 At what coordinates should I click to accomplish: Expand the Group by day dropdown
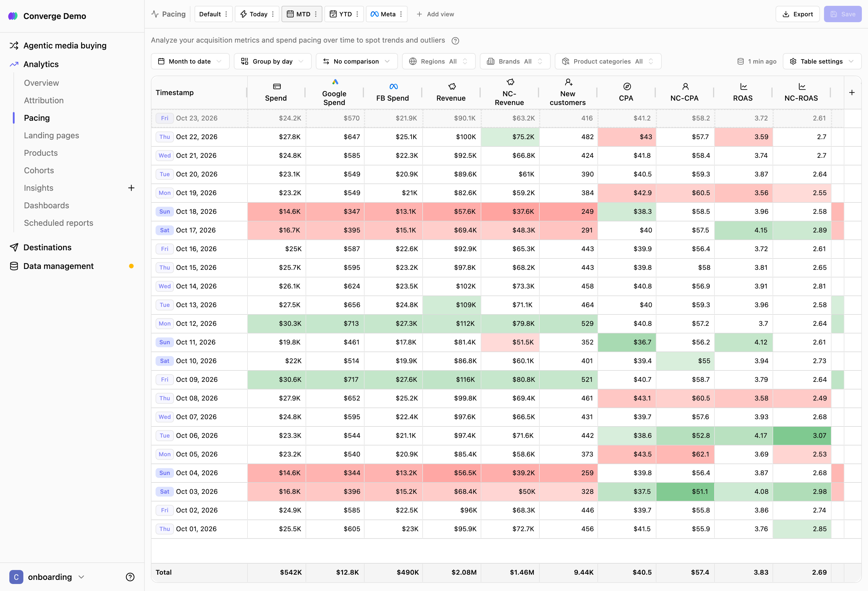click(x=272, y=61)
